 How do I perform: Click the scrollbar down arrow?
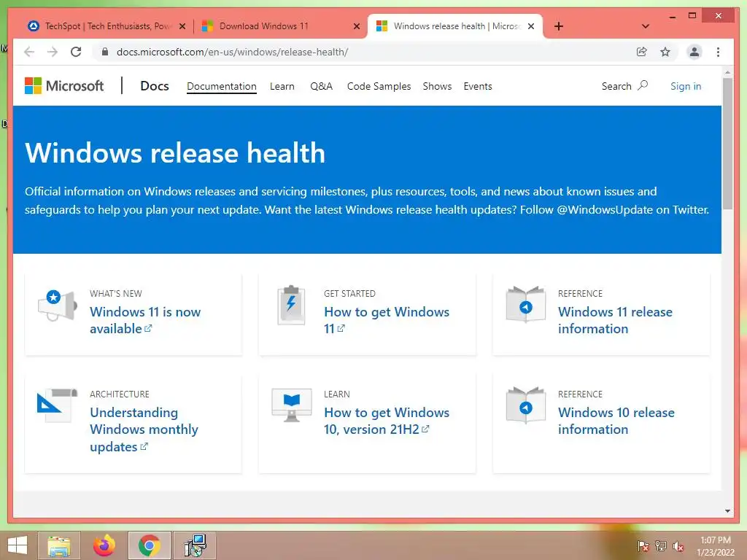pyautogui.click(x=727, y=511)
